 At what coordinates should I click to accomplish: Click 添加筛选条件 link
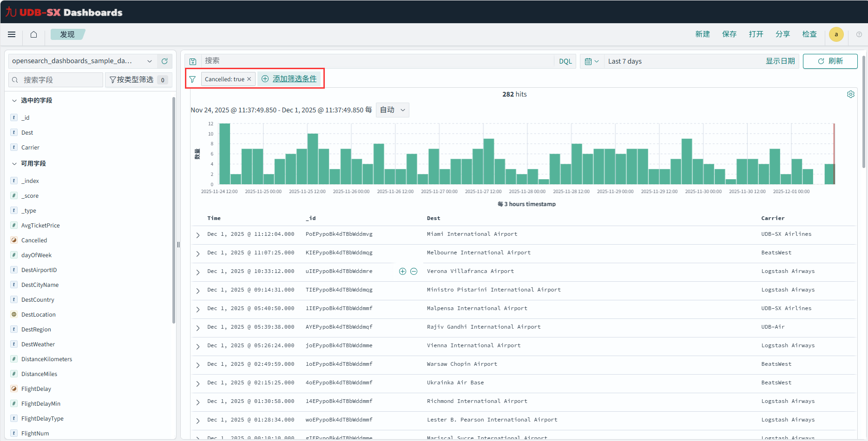294,79
